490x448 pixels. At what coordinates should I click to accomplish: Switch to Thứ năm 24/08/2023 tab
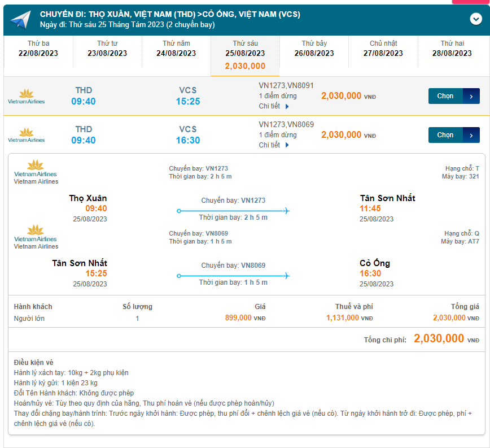[176, 49]
